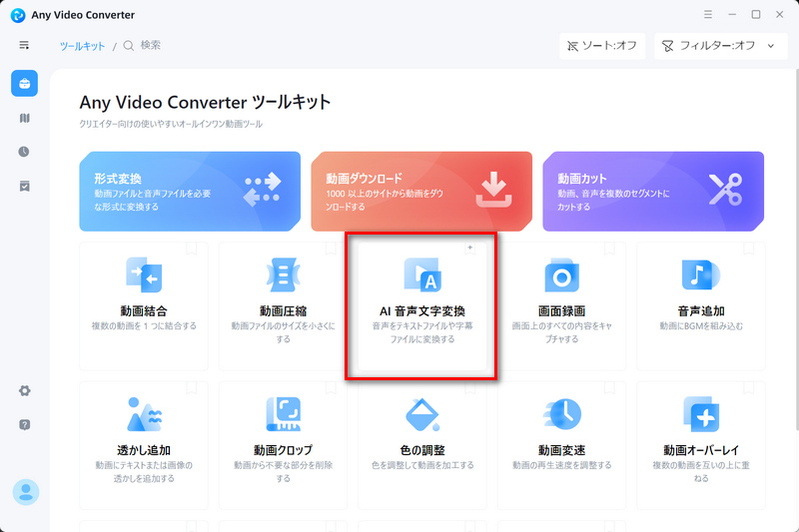
Task: Bookmark the 透かし追加 tool
Action: tap(191, 388)
